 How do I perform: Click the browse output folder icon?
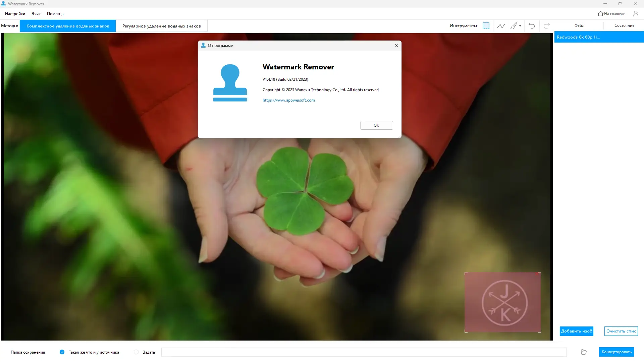(x=584, y=352)
